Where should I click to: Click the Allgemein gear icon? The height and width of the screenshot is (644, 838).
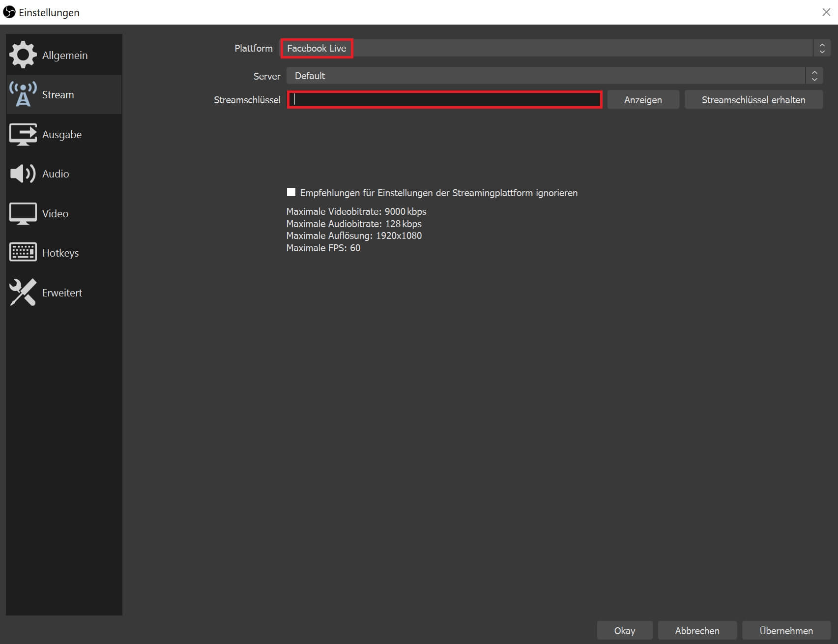(x=23, y=55)
